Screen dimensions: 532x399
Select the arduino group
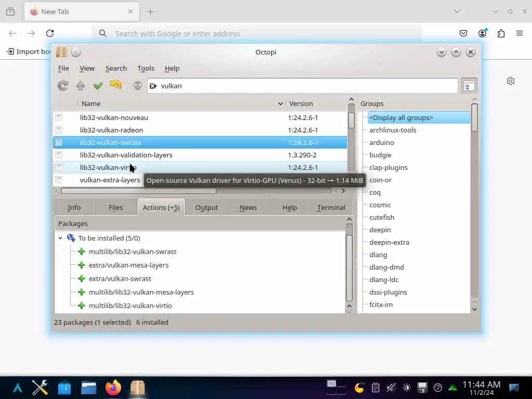(382, 142)
